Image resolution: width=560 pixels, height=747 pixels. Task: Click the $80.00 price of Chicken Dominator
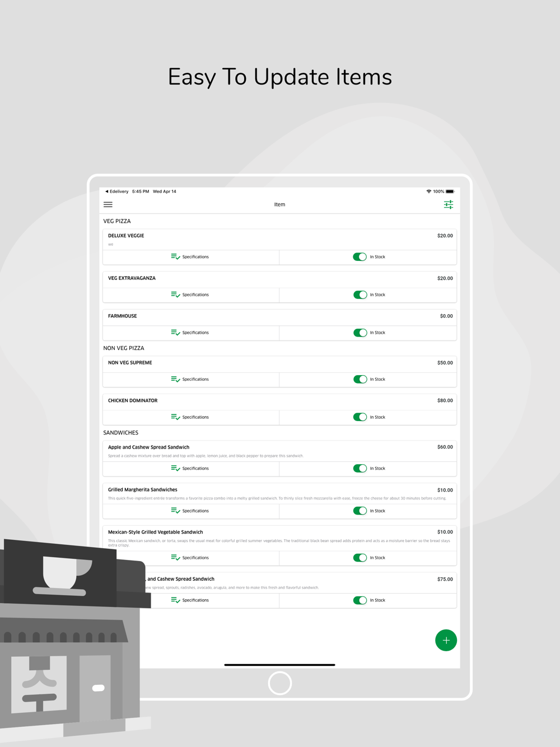[x=445, y=401]
